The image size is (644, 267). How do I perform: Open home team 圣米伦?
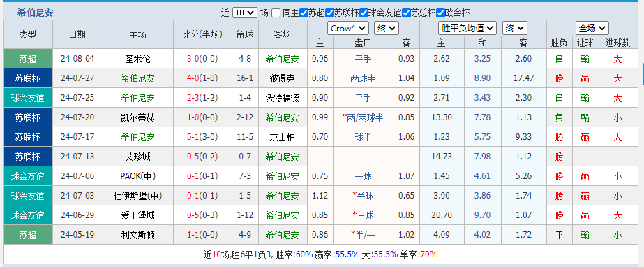pyautogui.click(x=138, y=59)
